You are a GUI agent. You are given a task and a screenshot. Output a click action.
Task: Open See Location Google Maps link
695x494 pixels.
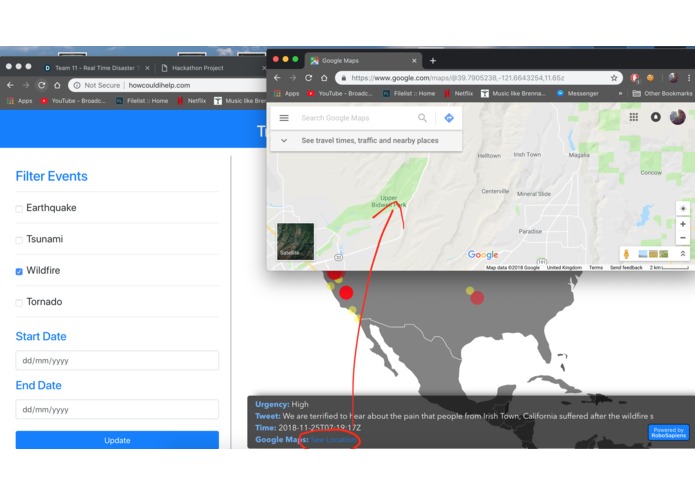coord(333,440)
